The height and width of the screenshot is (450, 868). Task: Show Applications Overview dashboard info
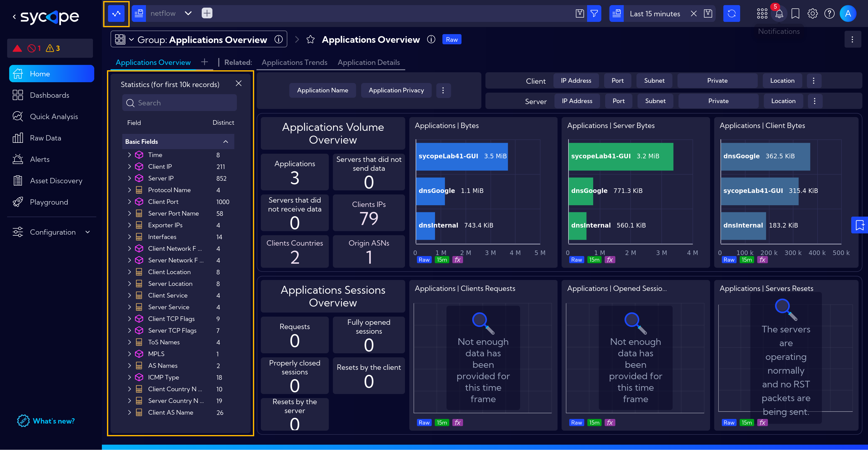coord(431,39)
